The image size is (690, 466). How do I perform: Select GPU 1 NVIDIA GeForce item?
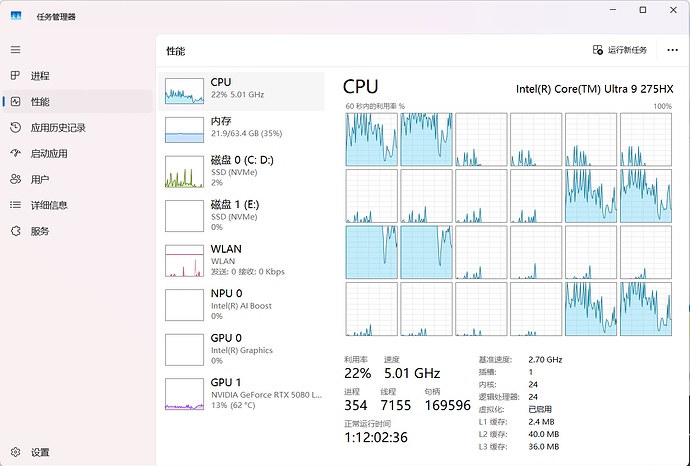243,391
